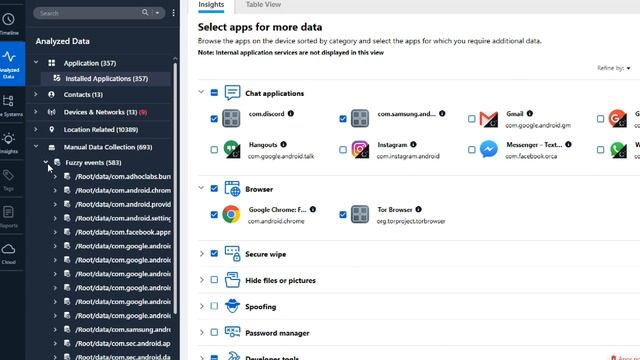The width and height of the screenshot is (640, 360).
Task: Collapse the Application (357) tree node
Action: 36,62
